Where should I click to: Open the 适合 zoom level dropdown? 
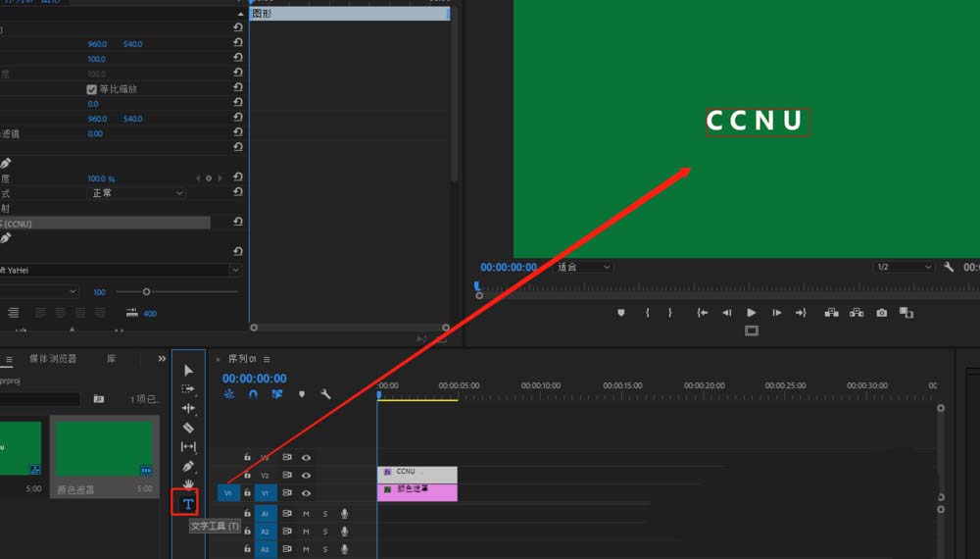(584, 267)
